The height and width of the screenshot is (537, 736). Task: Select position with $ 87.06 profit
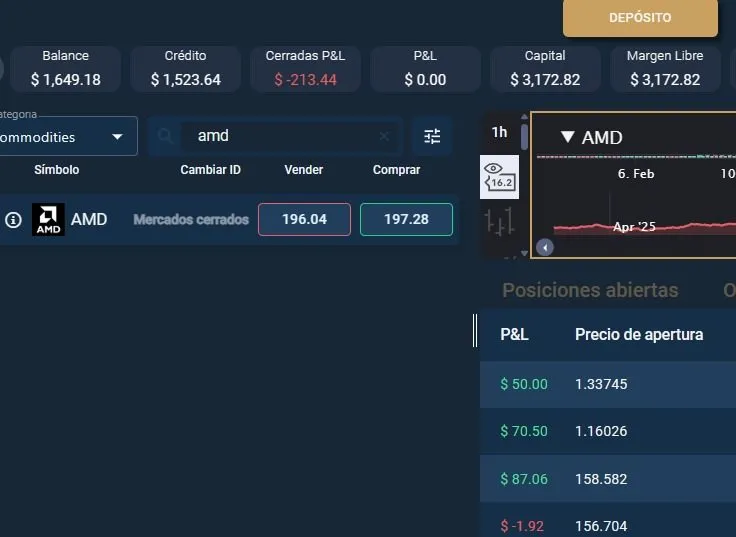click(x=608, y=478)
